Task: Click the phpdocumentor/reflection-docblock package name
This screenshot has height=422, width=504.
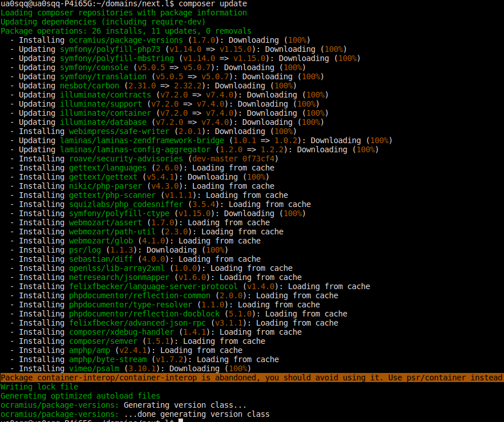Action: [144, 314]
